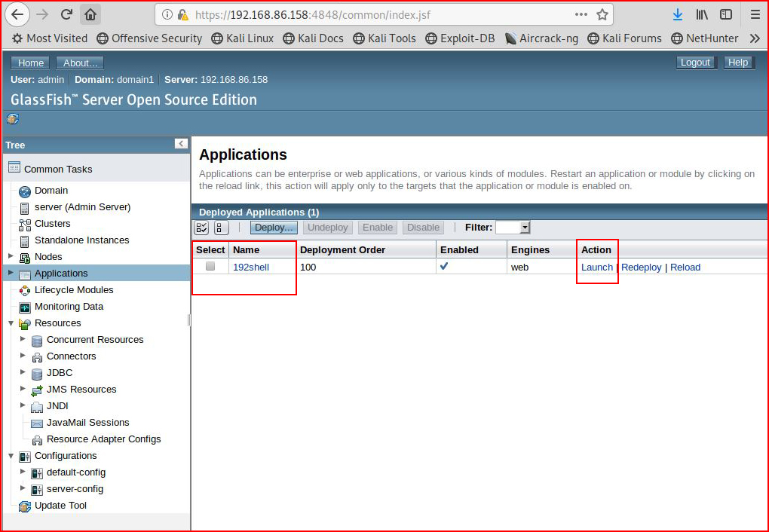Open the site information icon in the address bar
Viewport: 769px width, 532px height.
pos(167,15)
